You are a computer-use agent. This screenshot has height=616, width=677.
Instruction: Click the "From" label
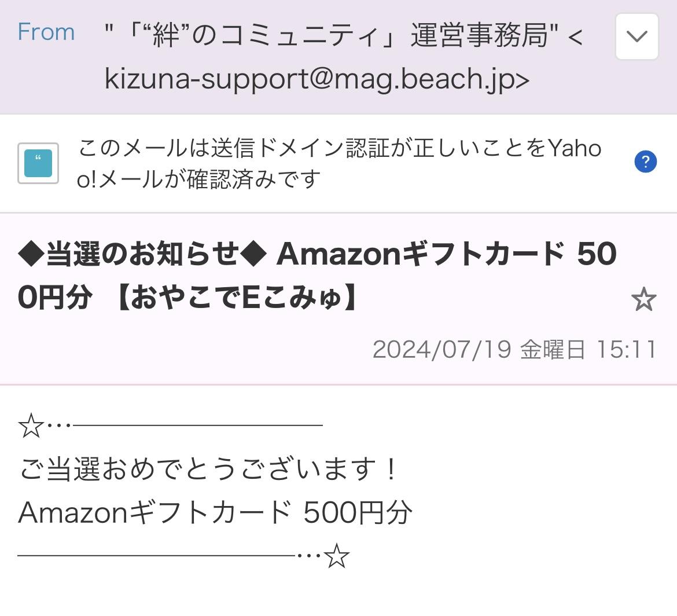46,32
